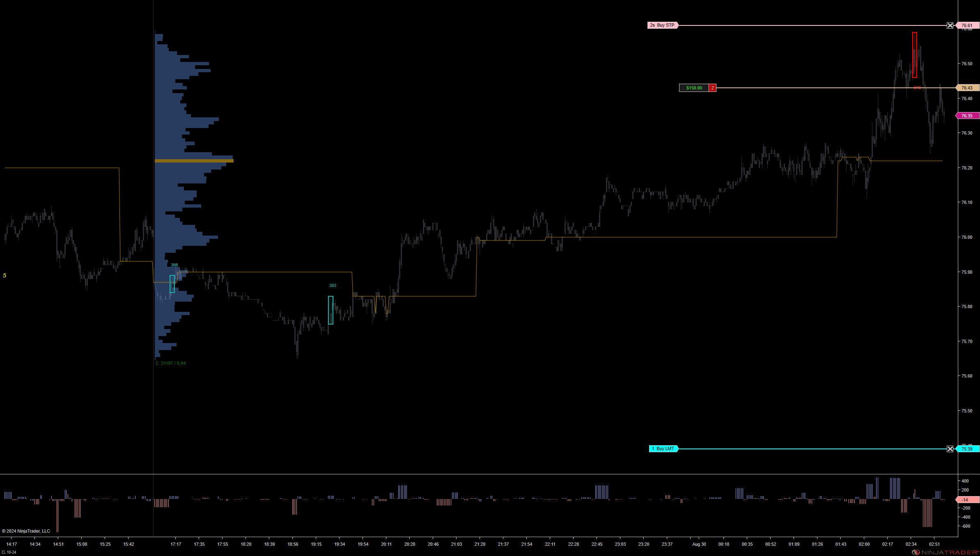980x556 pixels.
Task: Click the 2s Buy STP order flag
Action: [x=662, y=25]
